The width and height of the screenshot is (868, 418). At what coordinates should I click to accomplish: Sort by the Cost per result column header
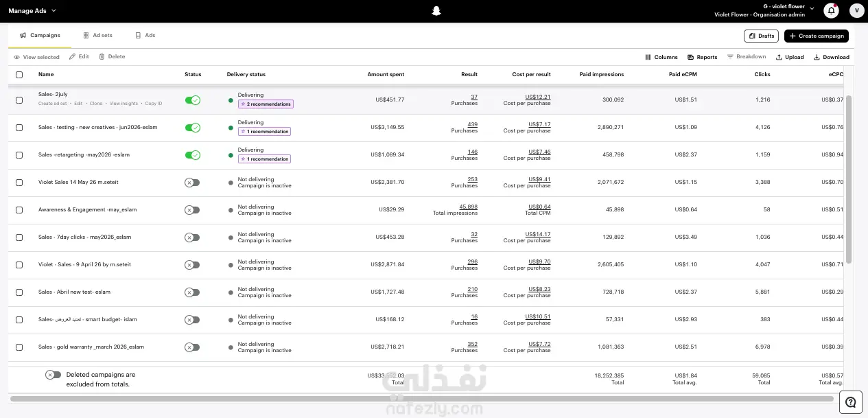pyautogui.click(x=532, y=74)
